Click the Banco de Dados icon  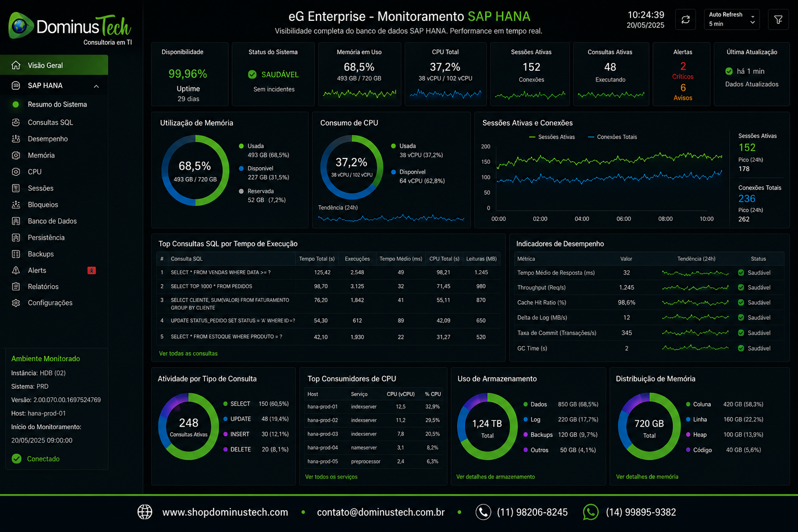point(16,221)
